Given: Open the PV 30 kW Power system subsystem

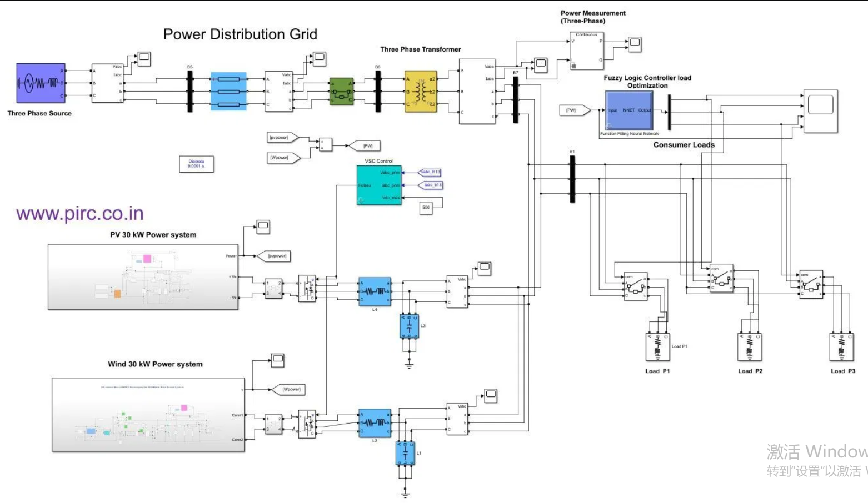Looking at the screenshot, I should [143, 277].
